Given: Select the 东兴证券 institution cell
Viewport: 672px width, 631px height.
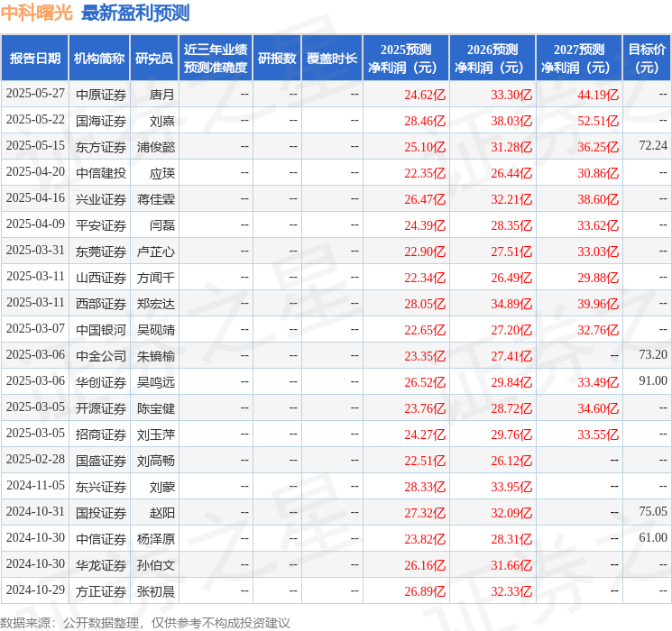Looking at the screenshot, I should point(101,487).
